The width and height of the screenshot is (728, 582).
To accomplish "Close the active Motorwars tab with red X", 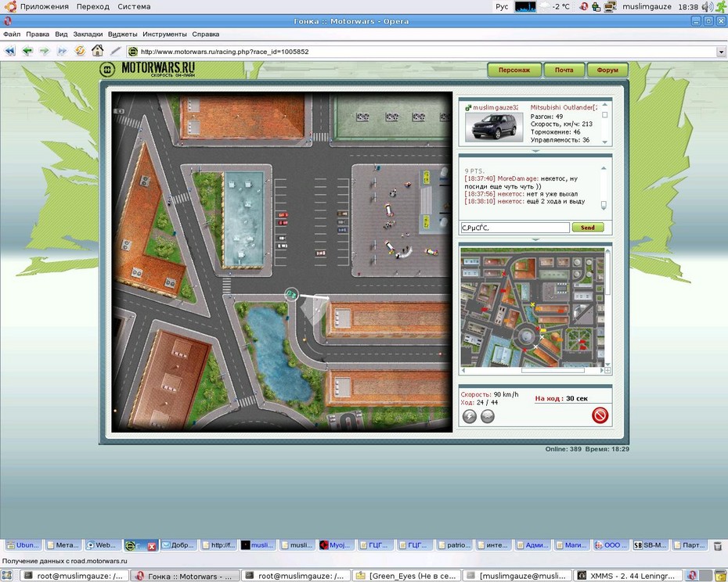I will [152, 547].
